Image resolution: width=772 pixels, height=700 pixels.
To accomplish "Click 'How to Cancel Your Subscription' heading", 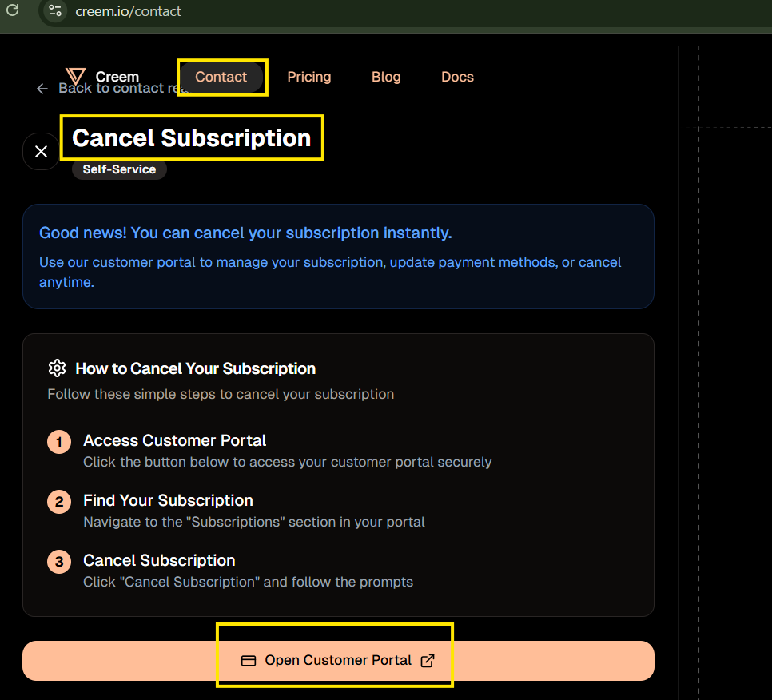I will click(x=196, y=368).
